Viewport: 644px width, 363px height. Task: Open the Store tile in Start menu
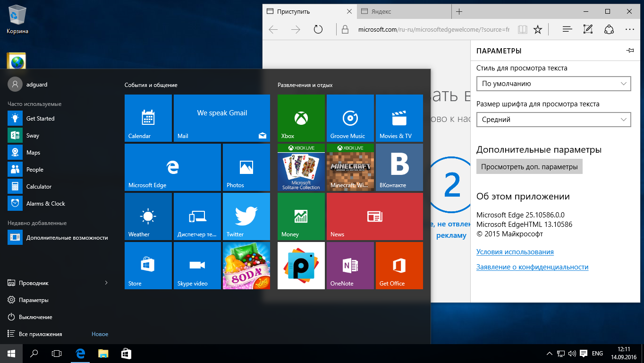coord(148,266)
